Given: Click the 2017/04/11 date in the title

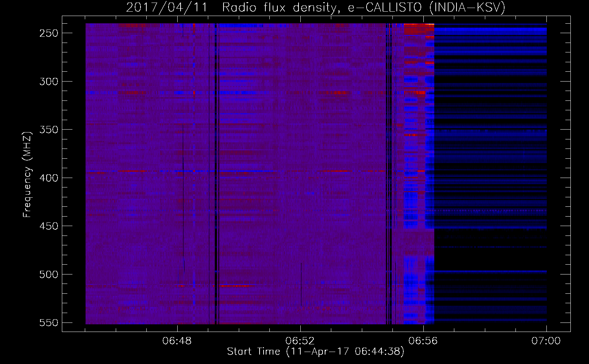Looking at the screenshot, I should click(167, 7).
